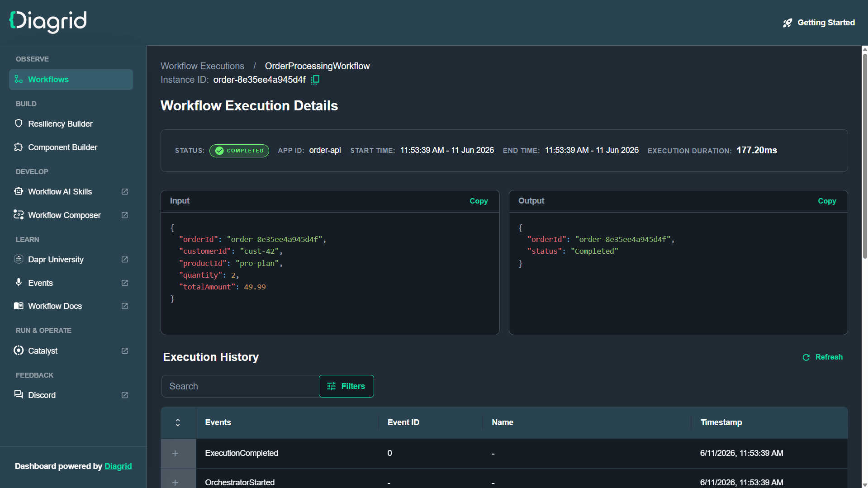Click the order-api app ID value
The height and width of the screenshot is (488, 868).
pos(325,150)
